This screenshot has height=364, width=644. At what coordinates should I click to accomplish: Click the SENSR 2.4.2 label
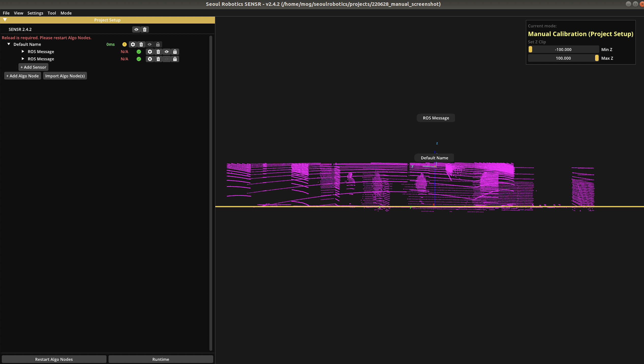coord(20,29)
